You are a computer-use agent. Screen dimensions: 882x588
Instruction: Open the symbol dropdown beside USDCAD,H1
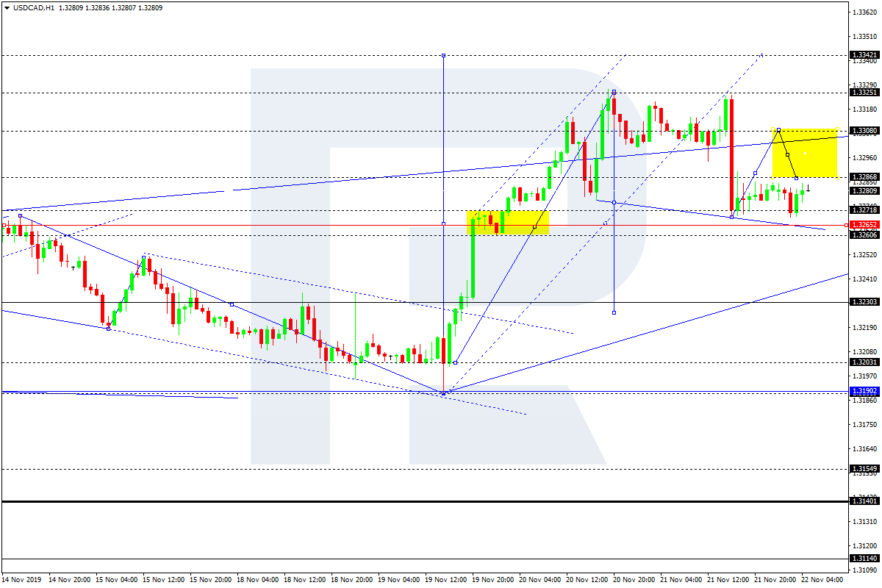coord(6,6)
